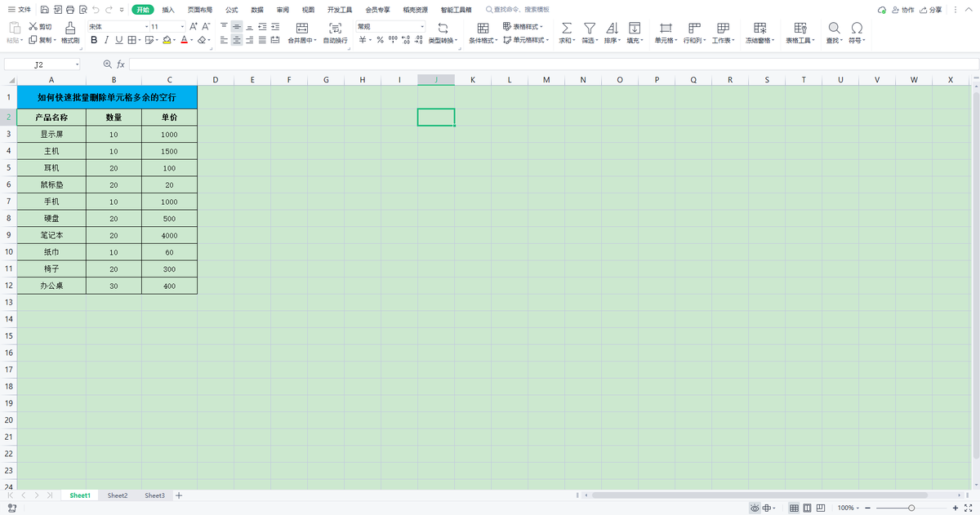Open the number format dropdown 常规
This screenshot has height=515, width=980.
[422, 27]
